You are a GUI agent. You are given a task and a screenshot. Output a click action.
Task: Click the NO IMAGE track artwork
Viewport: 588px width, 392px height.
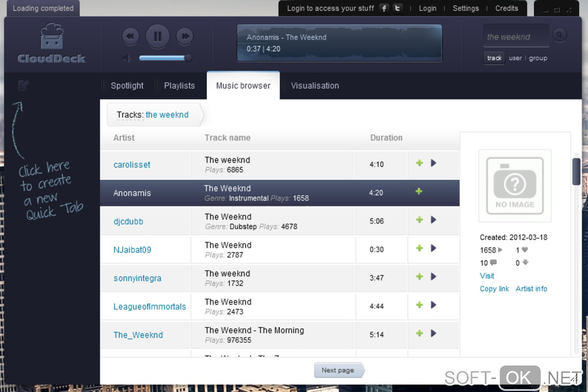click(x=515, y=186)
